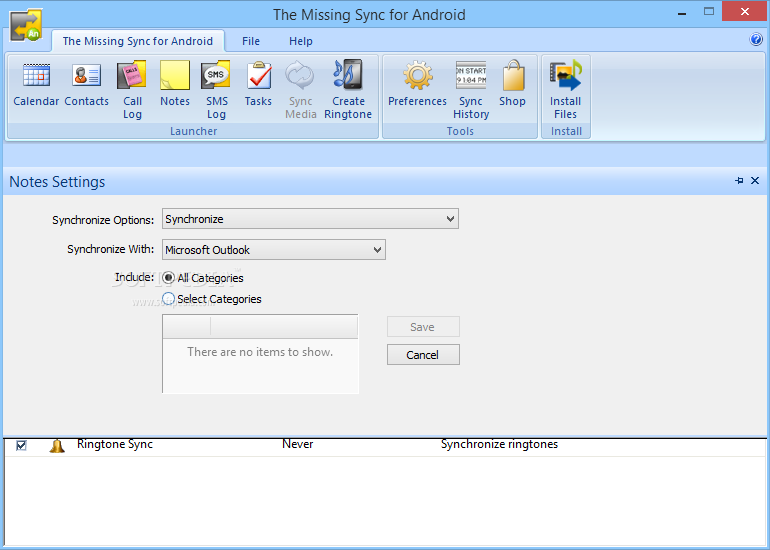Open the Tasks launcher icon
This screenshot has width=770, height=550.
point(258,84)
